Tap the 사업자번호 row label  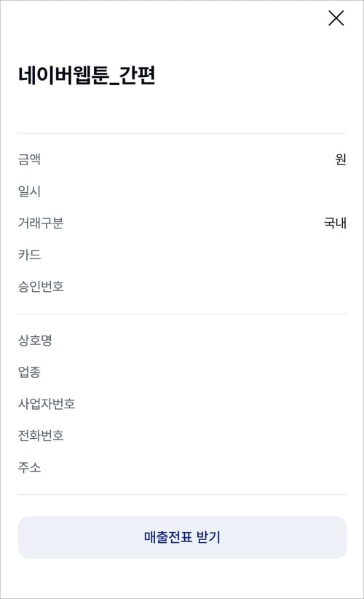tap(47, 403)
